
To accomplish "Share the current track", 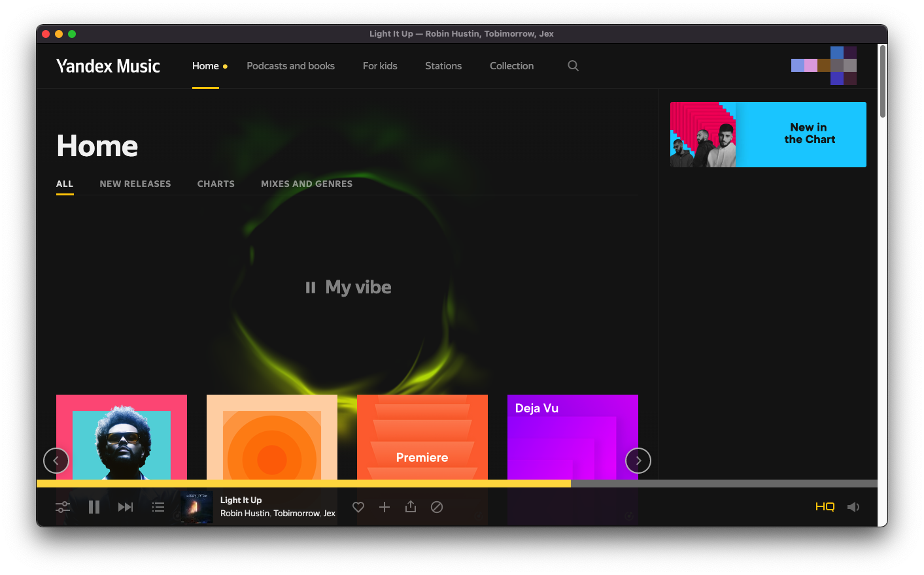I will pyautogui.click(x=411, y=506).
